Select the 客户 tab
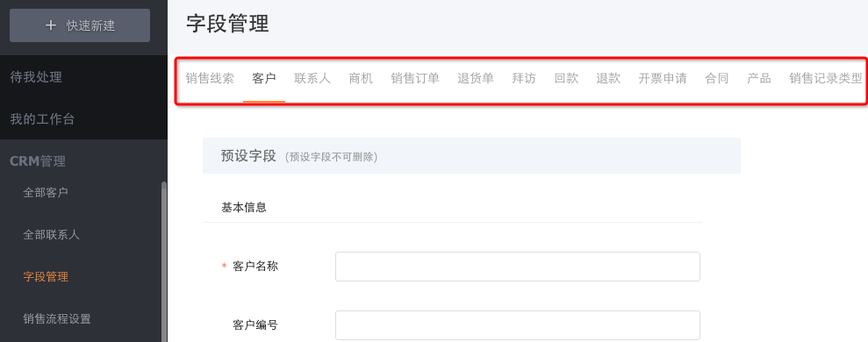The width and height of the screenshot is (868, 342). 264,79
